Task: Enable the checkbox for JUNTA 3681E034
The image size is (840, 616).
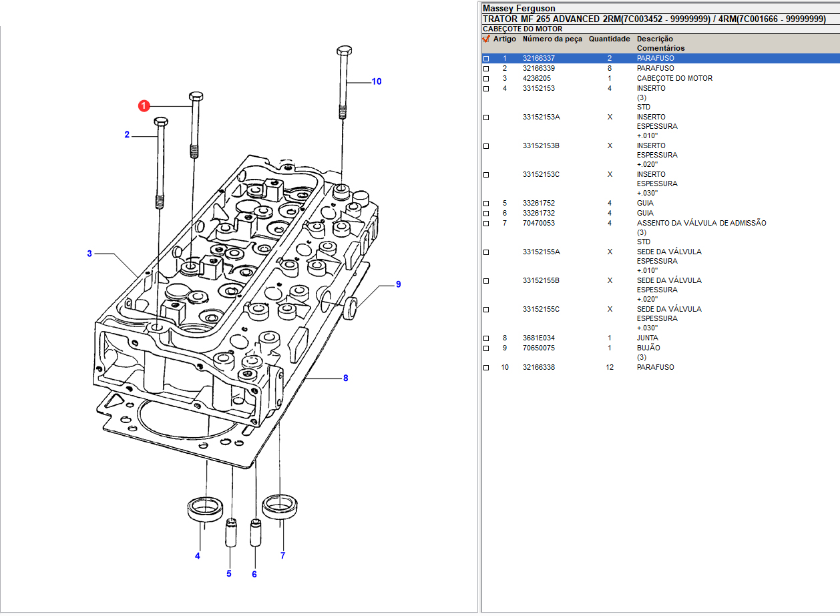Action: coord(486,338)
